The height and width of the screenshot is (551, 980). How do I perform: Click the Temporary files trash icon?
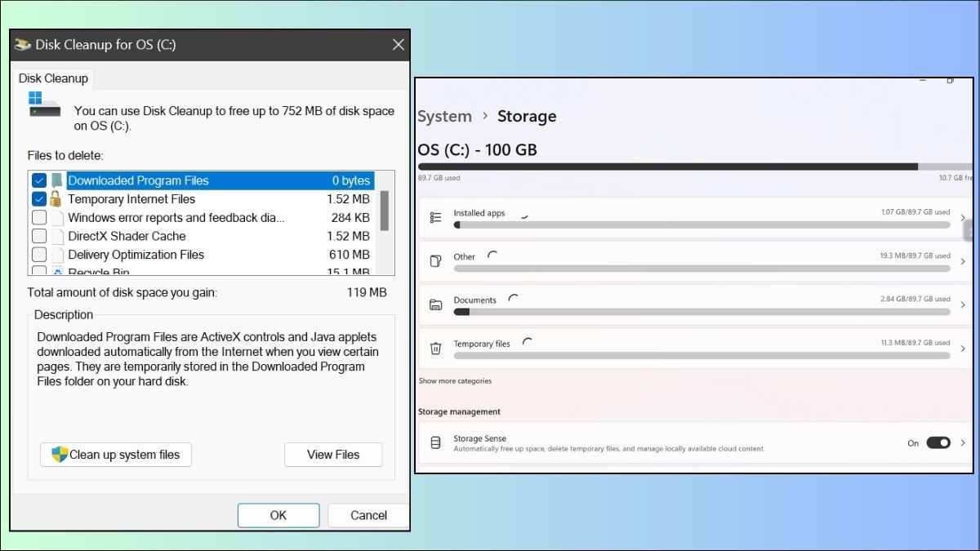coord(436,349)
